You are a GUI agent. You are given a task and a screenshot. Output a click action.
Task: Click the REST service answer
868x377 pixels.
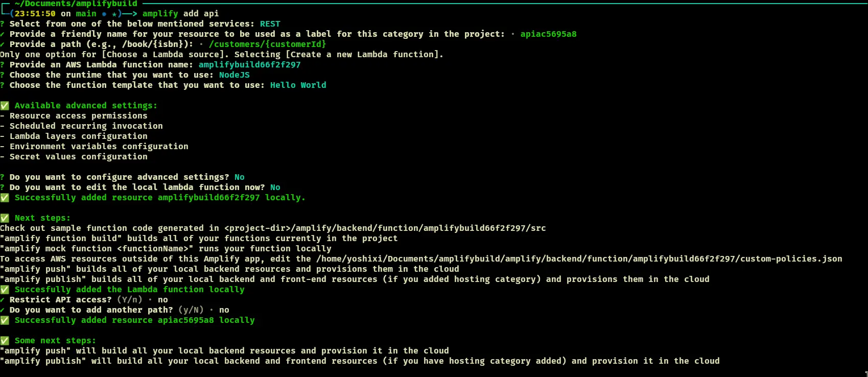[x=270, y=24]
